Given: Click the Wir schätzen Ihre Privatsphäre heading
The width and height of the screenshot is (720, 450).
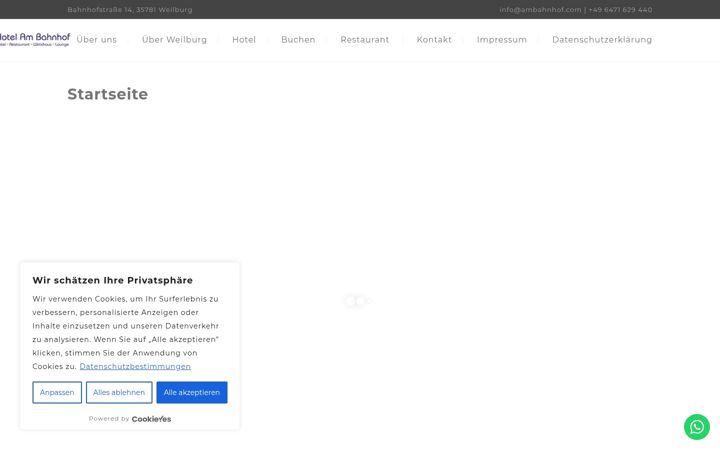Looking at the screenshot, I should (112, 281).
